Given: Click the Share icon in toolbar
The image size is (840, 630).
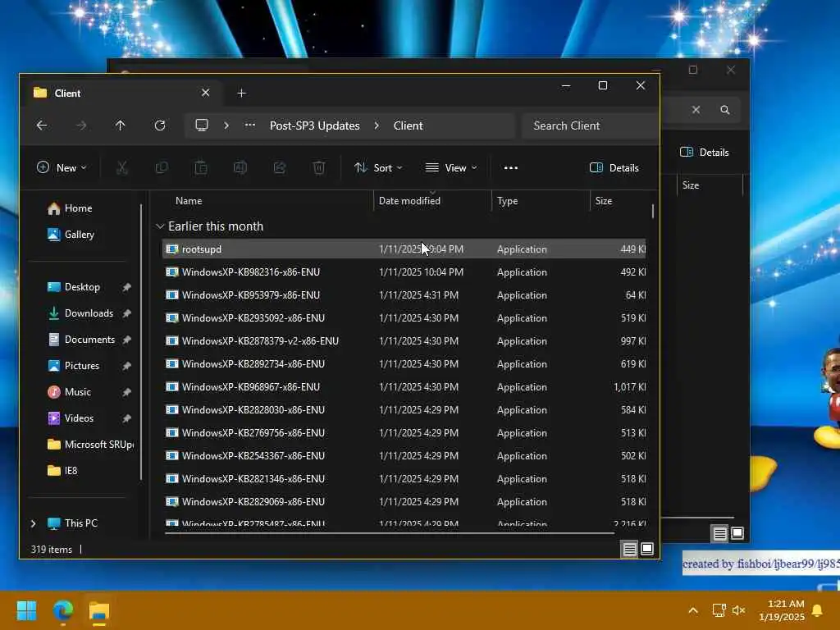Looking at the screenshot, I should click(x=280, y=167).
